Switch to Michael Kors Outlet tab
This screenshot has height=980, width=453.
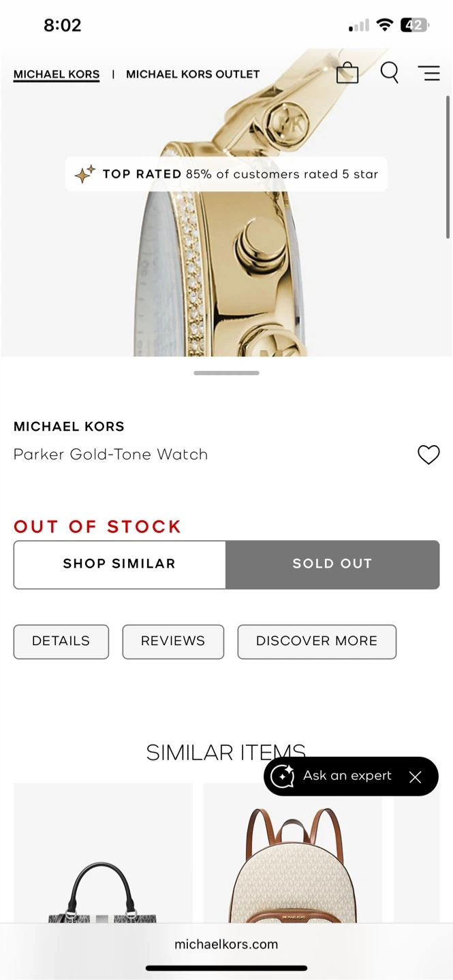pyautogui.click(x=193, y=74)
